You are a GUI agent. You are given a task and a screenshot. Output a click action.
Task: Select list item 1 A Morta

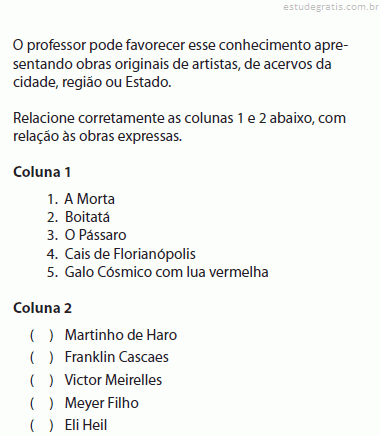81,199
